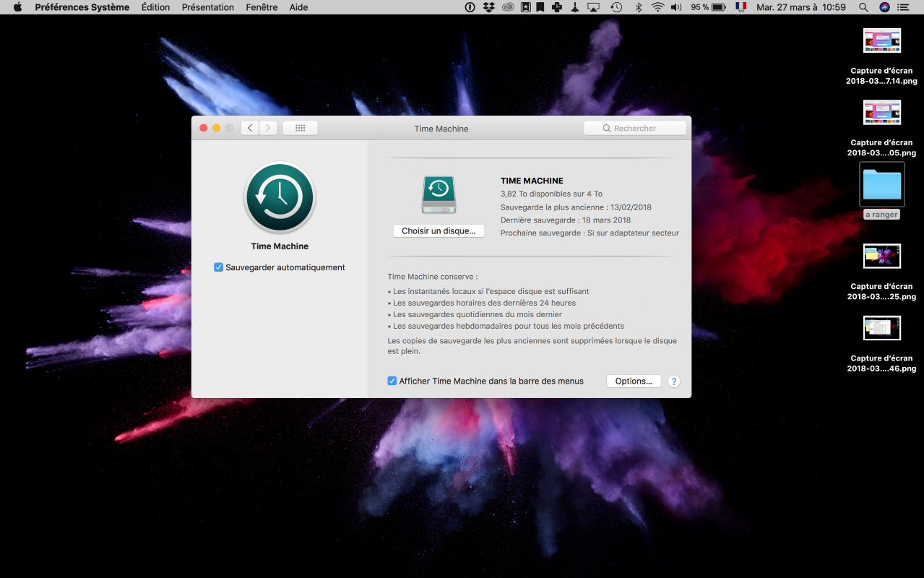The width and height of the screenshot is (924, 578).
Task: Click the 1Password menu bar icon
Action: point(470,7)
